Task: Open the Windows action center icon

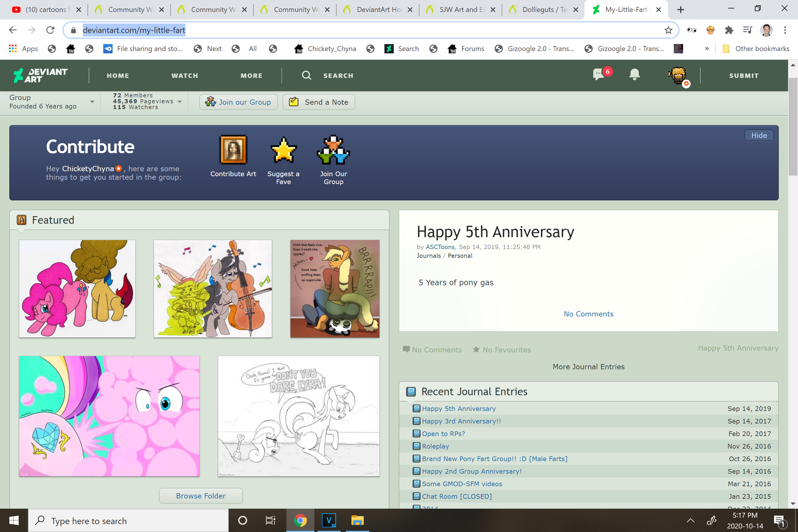Action: [x=779, y=520]
